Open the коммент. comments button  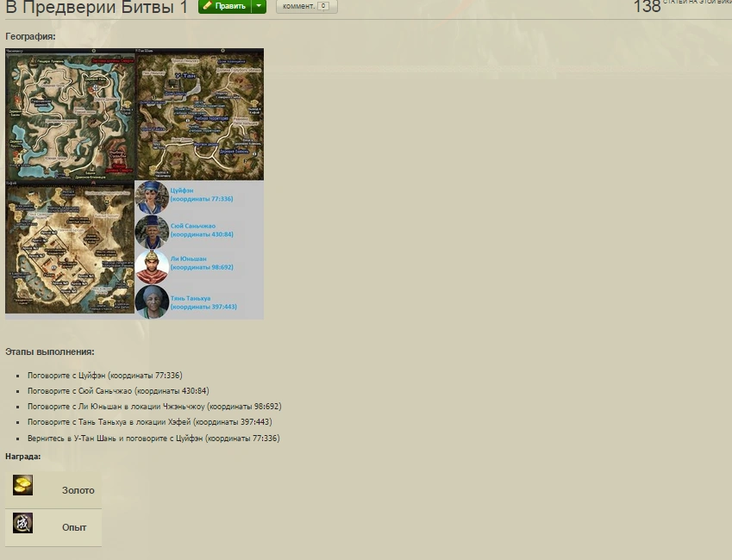pos(306,6)
